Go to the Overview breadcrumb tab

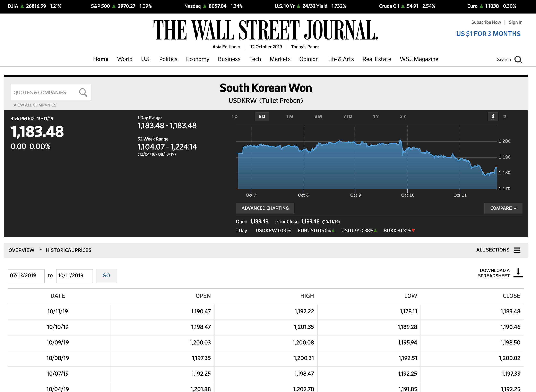[x=21, y=250]
